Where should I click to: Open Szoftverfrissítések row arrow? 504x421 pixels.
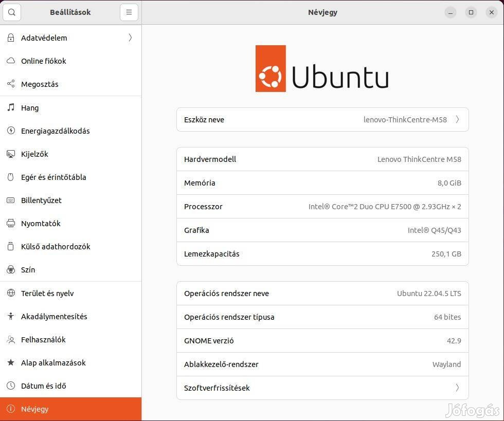[457, 388]
